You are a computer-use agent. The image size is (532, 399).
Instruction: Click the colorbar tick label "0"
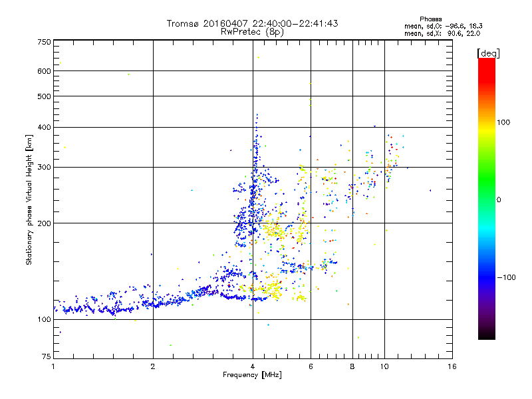499,200
